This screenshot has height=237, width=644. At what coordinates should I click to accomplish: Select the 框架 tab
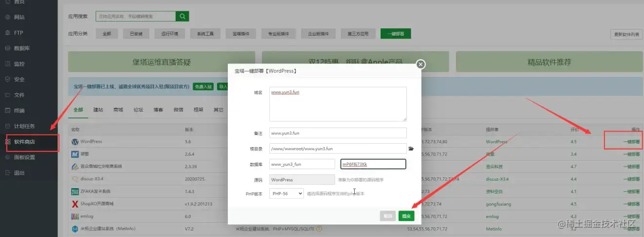[x=198, y=110]
